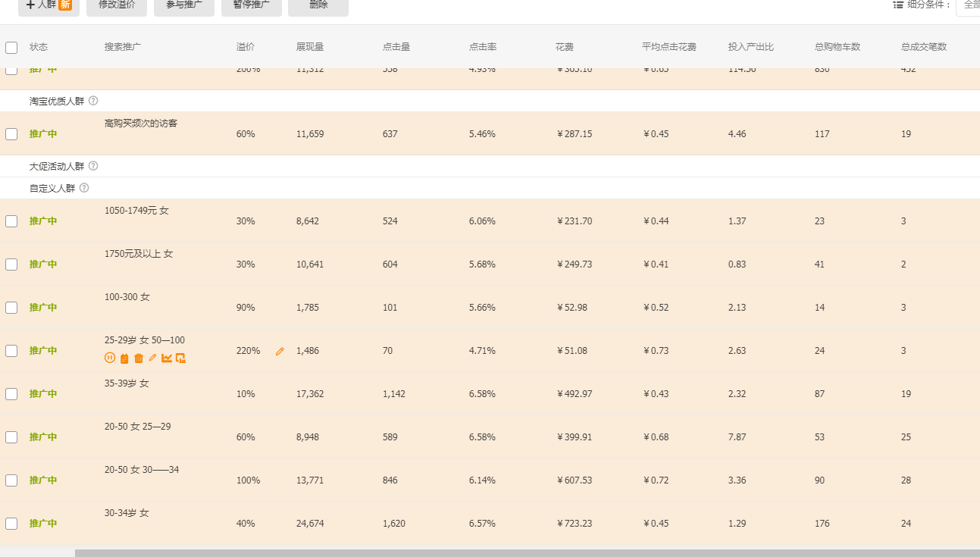Pause the 25-29岁 女 50—100 audience
Screen dimensions: 980x557
click(x=110, y=358)
